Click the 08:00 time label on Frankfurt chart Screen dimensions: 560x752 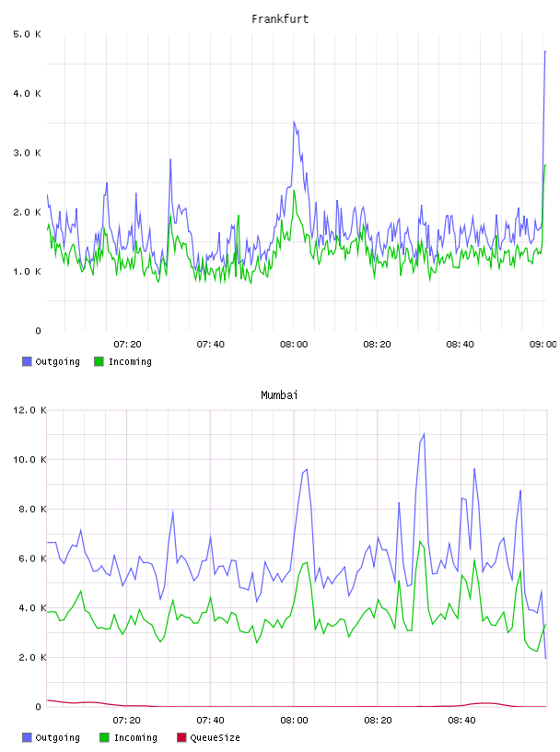tap(294, 345)
